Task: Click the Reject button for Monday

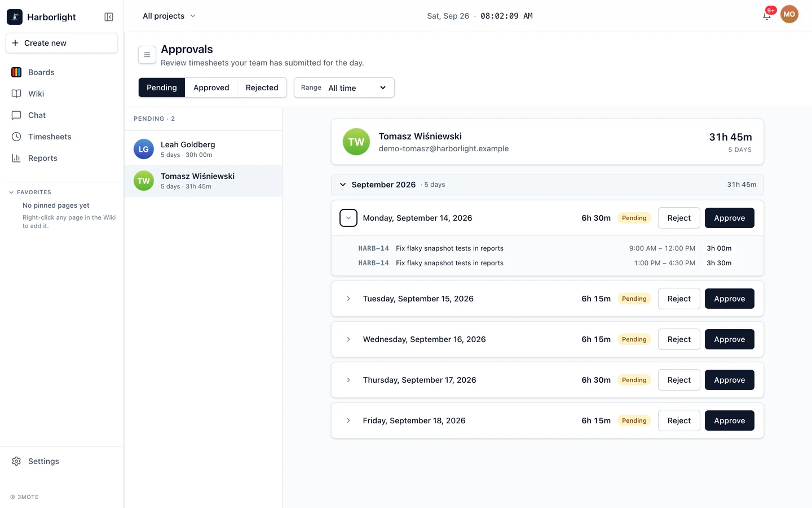Action: click(679, 218)
